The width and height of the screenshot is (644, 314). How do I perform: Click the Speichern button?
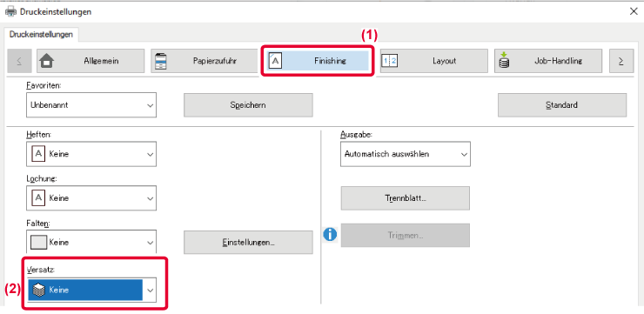coord(248,104)
